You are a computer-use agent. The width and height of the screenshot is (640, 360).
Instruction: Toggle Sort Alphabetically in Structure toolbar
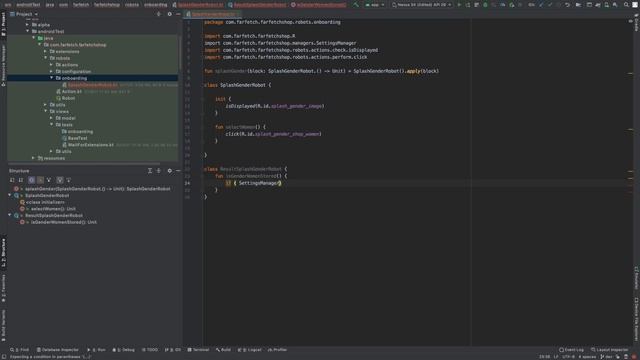coord(21,180)
